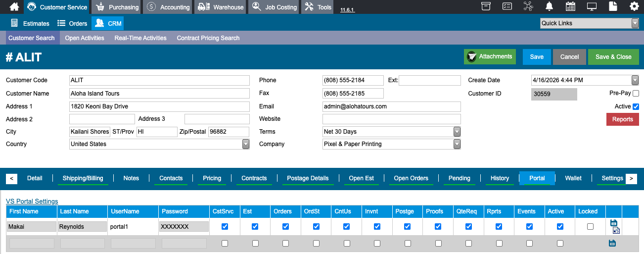Viewport: 644px width, 254px height.
Task: Open the checklist tasks icon
Action: pyautogui.click(x=507, y=6)
